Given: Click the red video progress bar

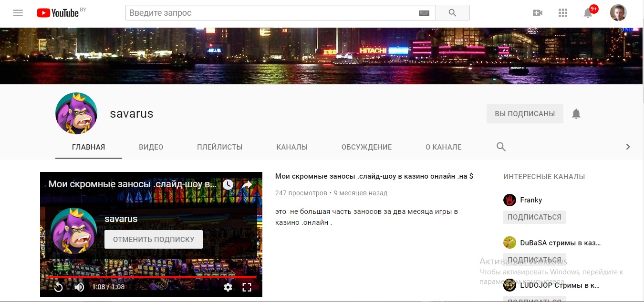Looking at the screenshot, I should (x=151, y=277).
